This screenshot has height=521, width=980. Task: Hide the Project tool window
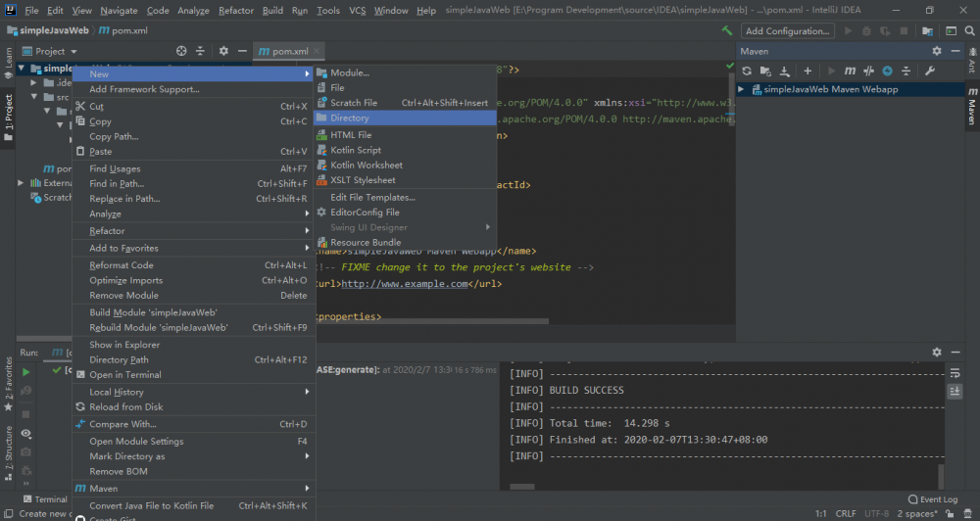[242, 51]
